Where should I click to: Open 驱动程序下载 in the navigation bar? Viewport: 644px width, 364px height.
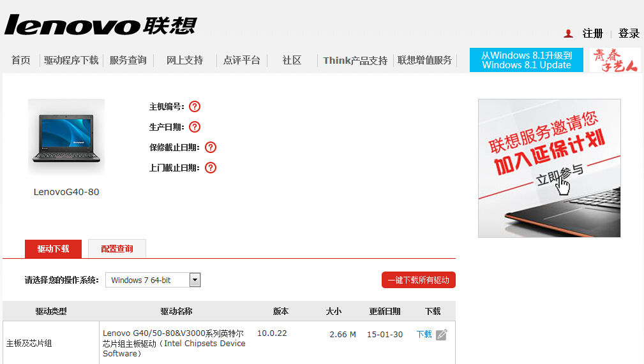71,61
